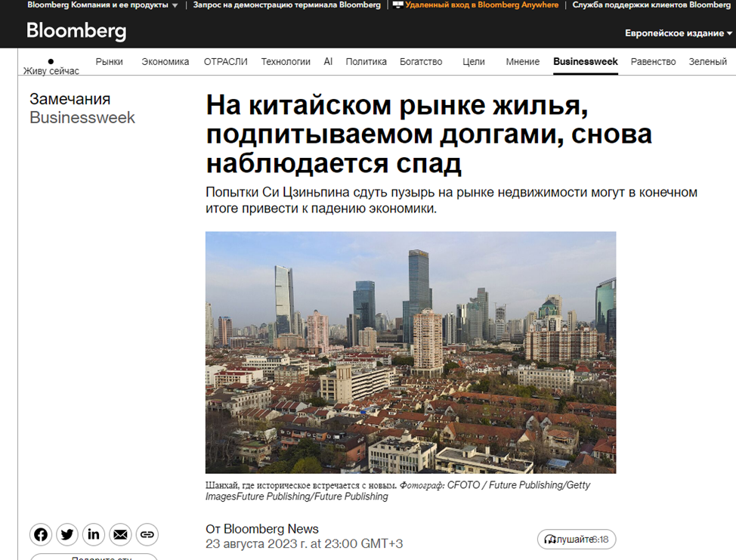Open Bloomberg Anywhere remote login link
Viewport: 736px width, 560px height.
(x=481, y=5)
